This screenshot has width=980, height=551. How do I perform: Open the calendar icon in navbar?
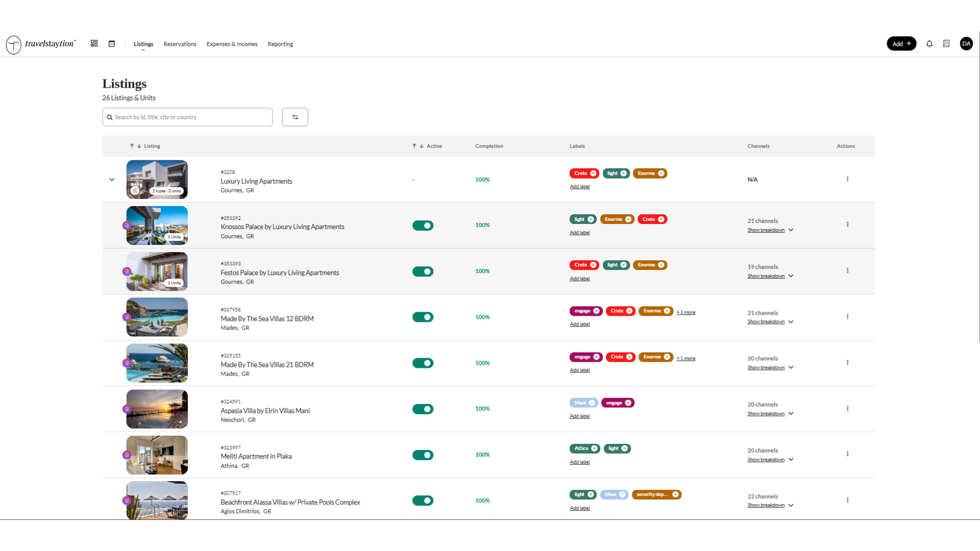[x=112, y=44]
